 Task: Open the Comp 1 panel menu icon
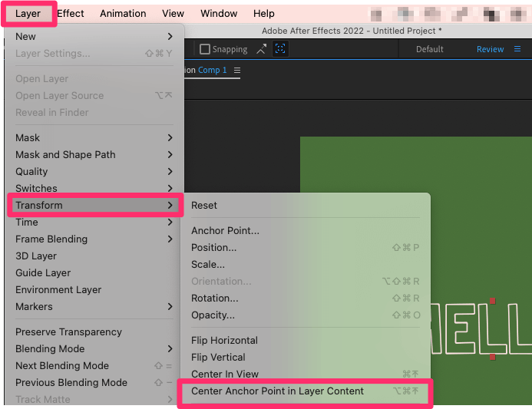(237, 70)
